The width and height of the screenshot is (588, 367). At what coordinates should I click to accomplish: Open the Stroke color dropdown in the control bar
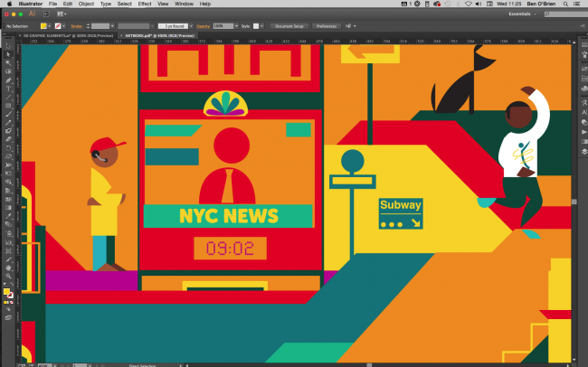tap(62, 27)
